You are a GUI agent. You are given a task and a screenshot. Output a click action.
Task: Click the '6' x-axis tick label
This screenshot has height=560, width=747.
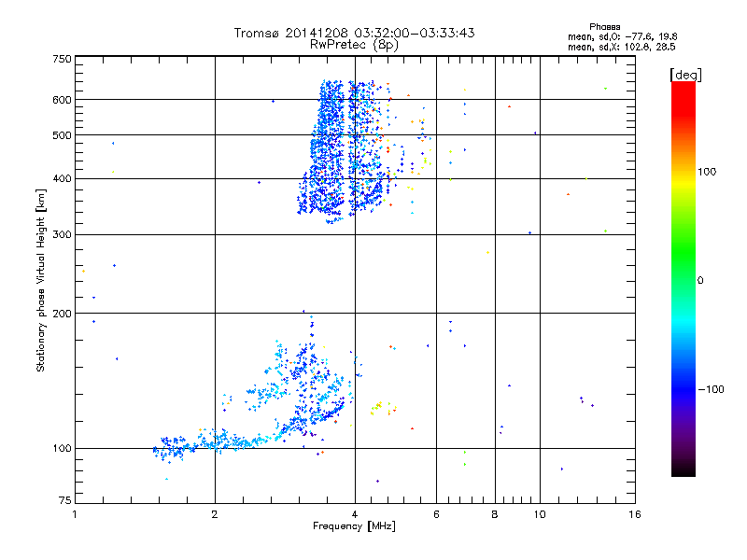(x=436, y=514)
